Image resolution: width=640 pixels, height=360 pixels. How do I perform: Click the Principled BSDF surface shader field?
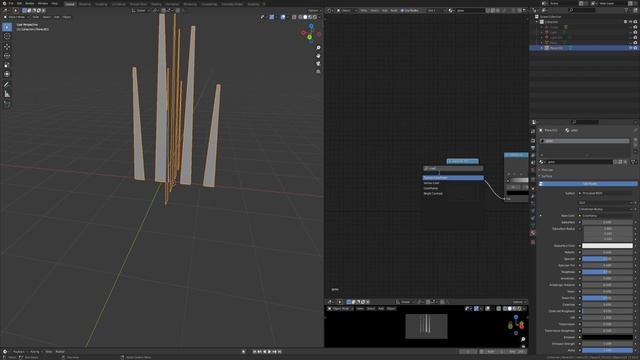coord(606,193)
